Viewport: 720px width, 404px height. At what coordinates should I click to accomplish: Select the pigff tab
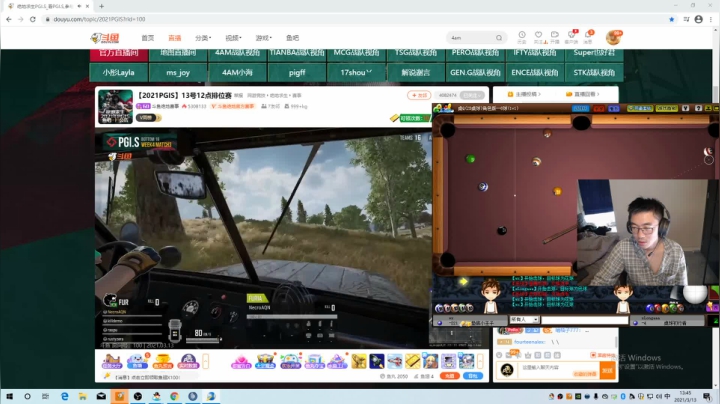click(x=297, y=73)
